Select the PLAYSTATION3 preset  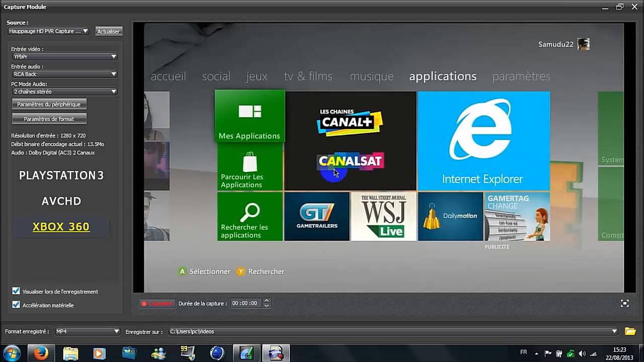(x=61, y=175)
